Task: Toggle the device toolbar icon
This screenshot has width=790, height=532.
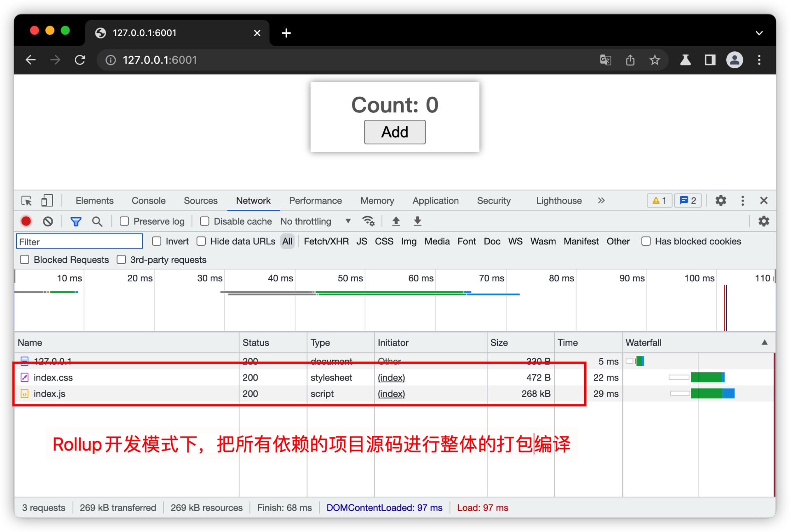Action: [x=47, y=201]
